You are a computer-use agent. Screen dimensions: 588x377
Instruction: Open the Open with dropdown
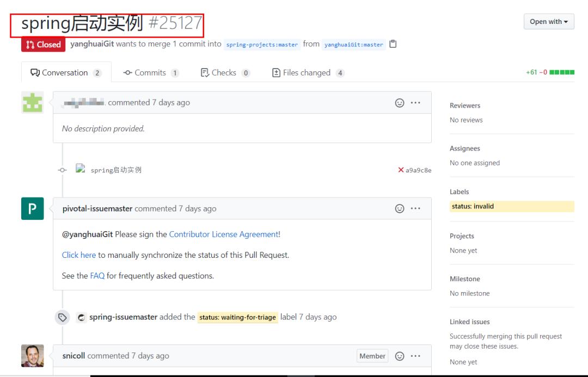(x=549, y=21)
